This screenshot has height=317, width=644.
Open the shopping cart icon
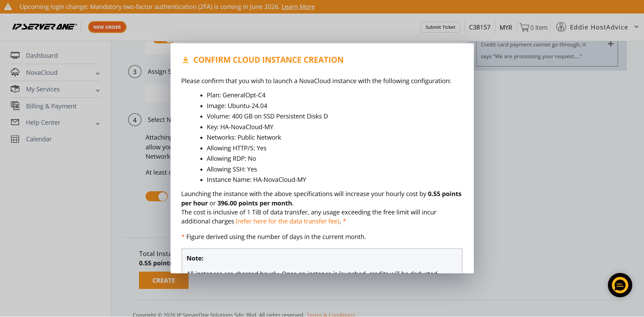[524, 27]
